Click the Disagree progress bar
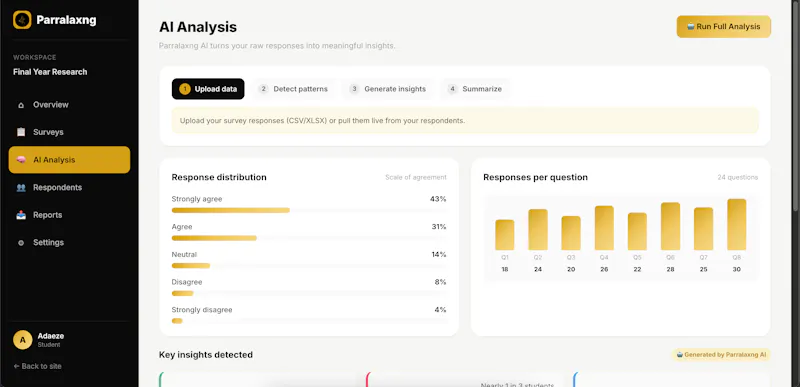The height and width of the screenshot is (387, 800). point(309,293)
